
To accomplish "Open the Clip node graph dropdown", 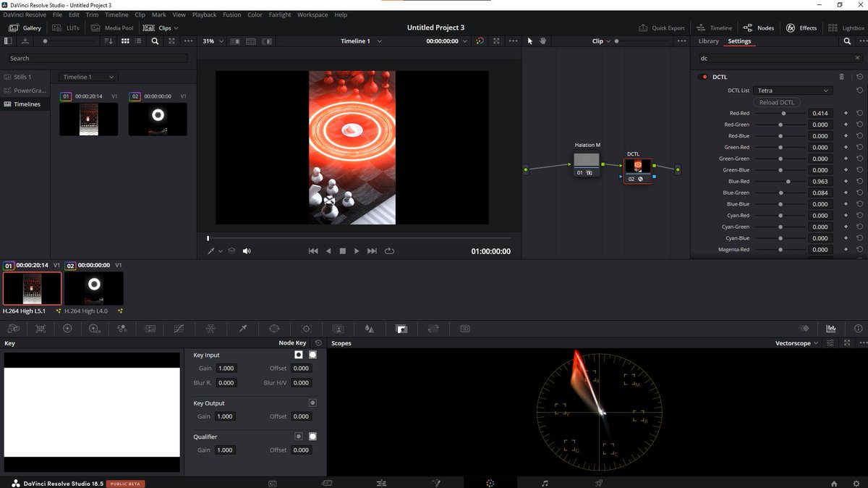I will (x=600, y=41).
